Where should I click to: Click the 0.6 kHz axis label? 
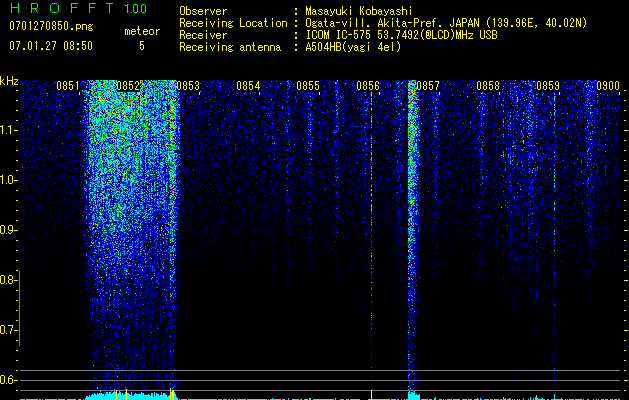click(8, 380)
